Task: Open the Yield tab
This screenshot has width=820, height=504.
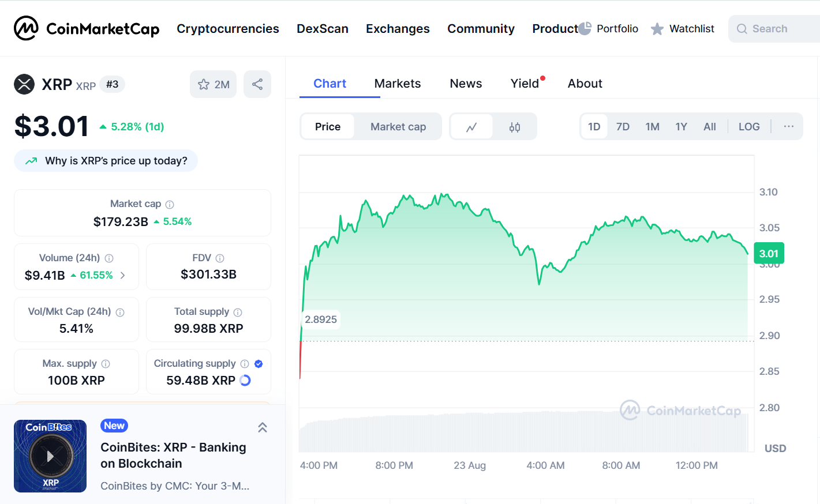Action: coord(525,84)
